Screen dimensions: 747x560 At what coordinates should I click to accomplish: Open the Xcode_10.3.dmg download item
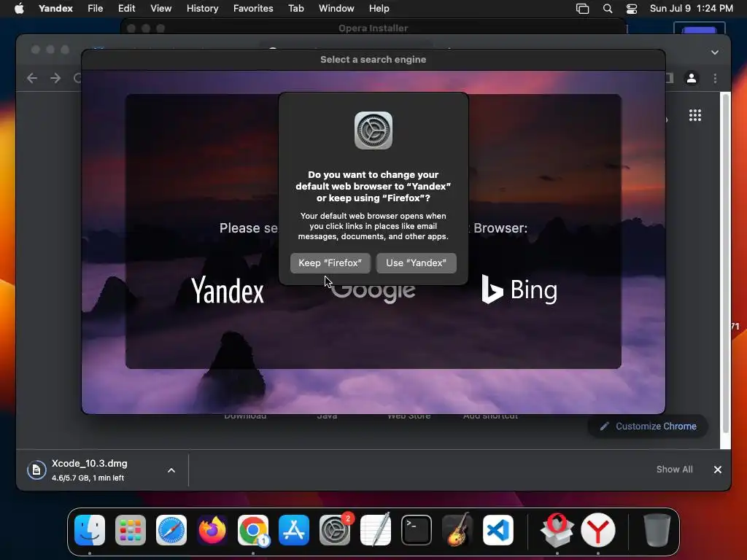point(89,470)
